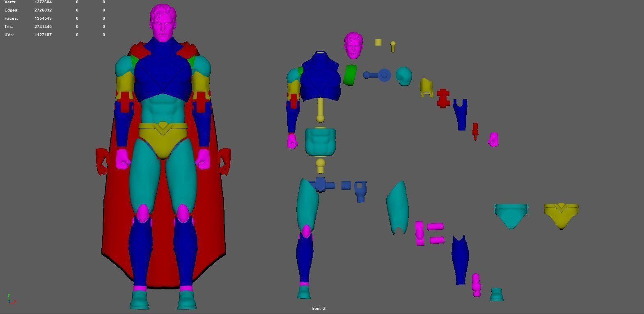
Task: Click the 'Faces:' heads-up display label
Action: (x=11, y=18)
